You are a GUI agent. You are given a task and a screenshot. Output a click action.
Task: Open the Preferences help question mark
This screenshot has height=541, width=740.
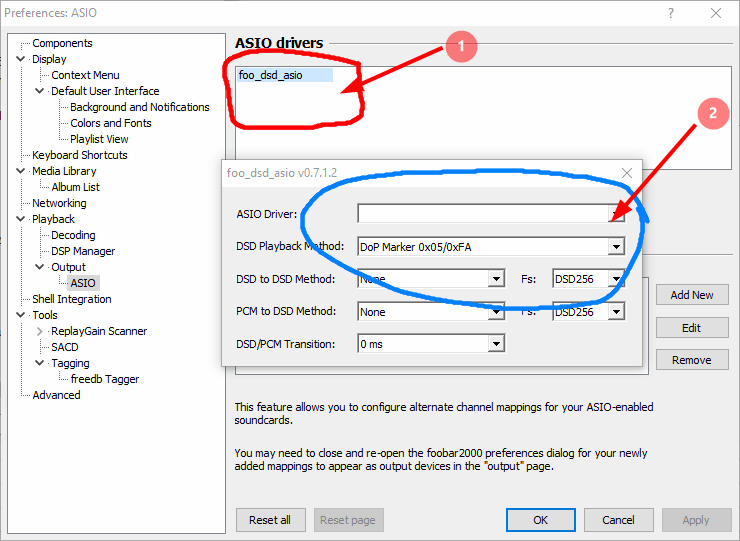671,13
